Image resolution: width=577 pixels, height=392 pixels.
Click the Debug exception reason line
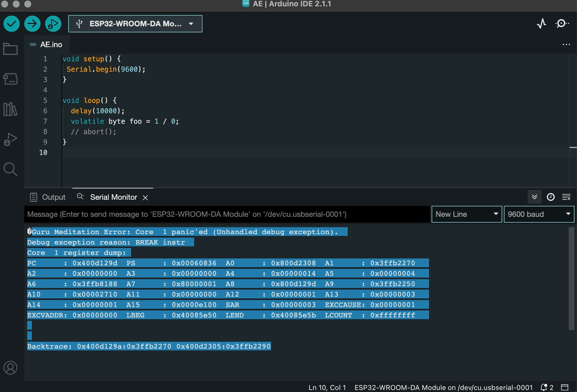coord(110,242)
